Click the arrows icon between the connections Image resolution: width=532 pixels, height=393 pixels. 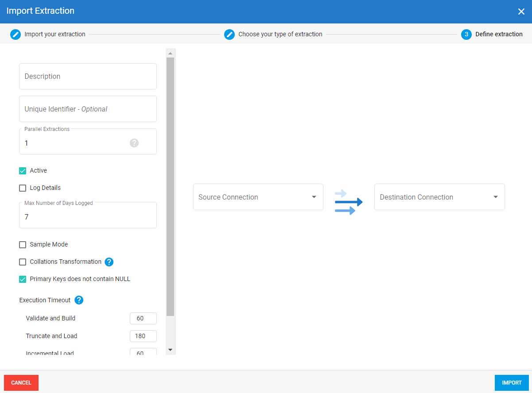tap(349, 202)
